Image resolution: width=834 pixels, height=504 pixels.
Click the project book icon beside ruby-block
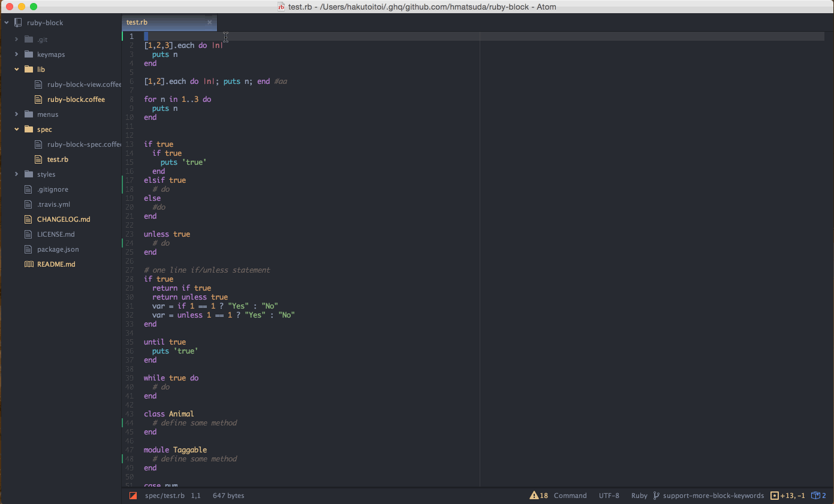coord(18,22)
